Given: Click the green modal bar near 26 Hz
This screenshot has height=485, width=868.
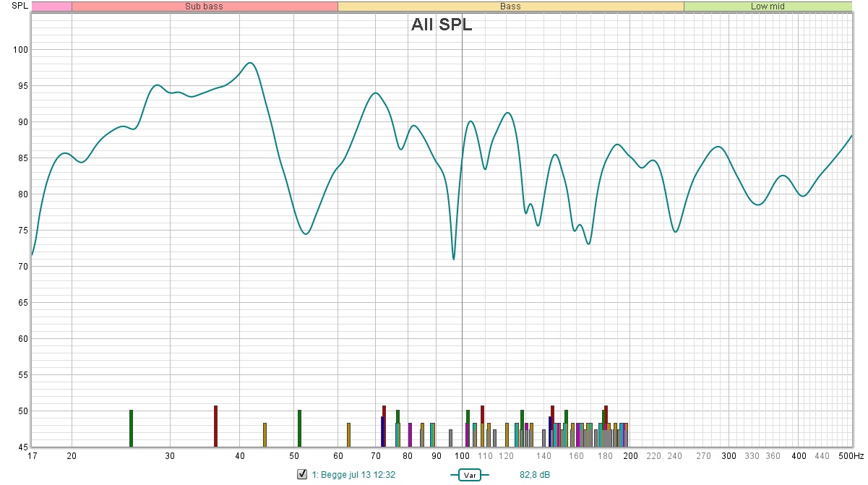Looking at the screenshot, I should pos(131,429).
